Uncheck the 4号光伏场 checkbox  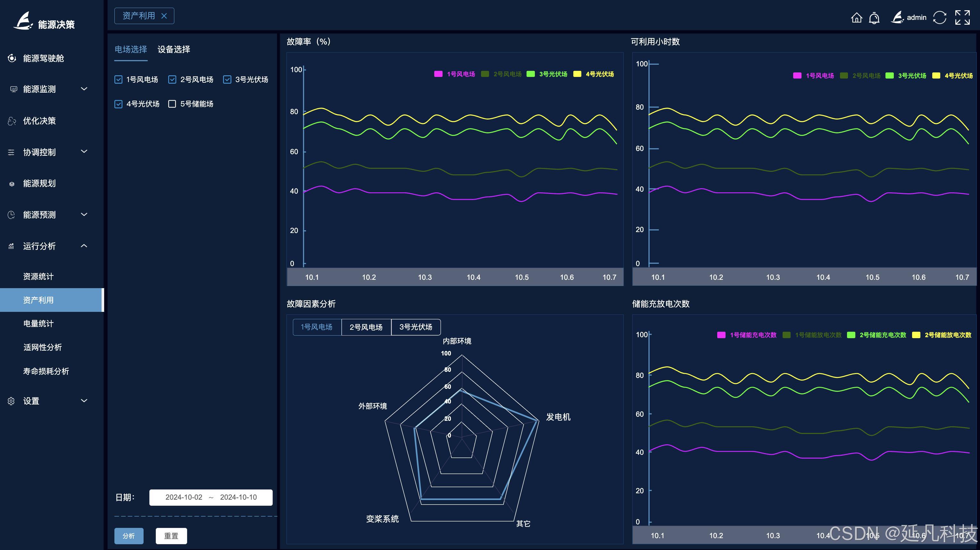118,104
